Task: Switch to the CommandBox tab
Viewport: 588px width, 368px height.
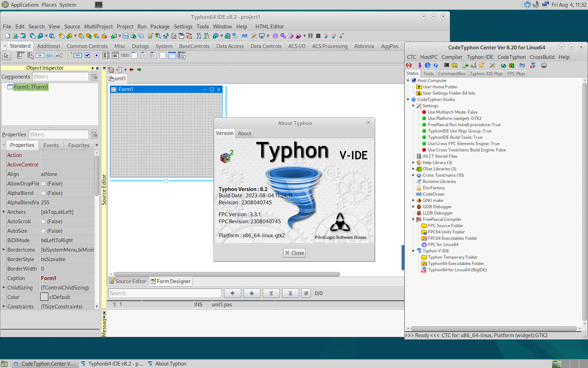Action: tap(452, 74)
